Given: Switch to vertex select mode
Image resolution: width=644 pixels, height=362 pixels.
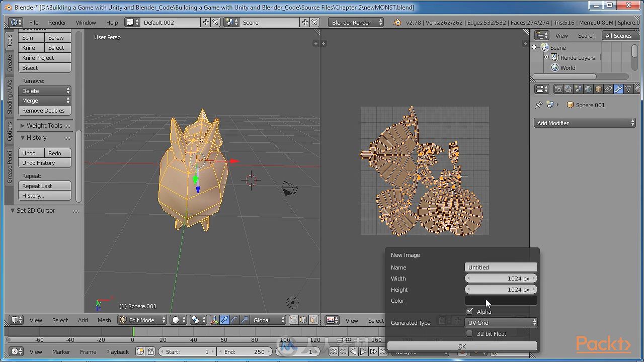Looking at the screenshot, I should (x=294, y=320).
